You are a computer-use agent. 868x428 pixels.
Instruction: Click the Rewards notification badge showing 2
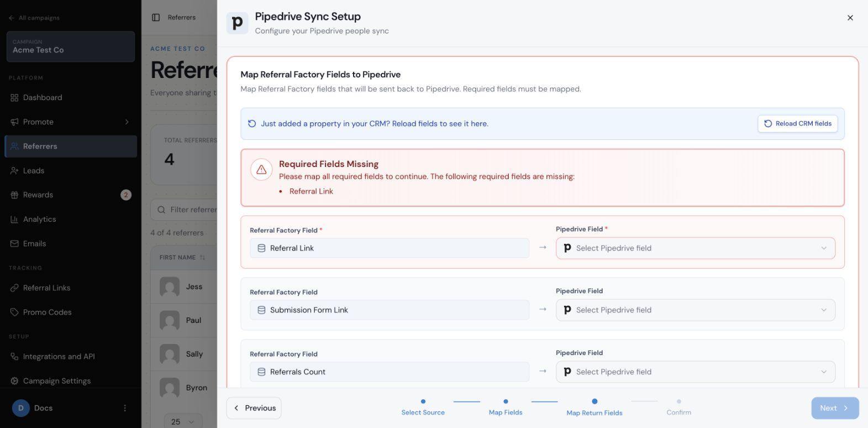click(x=126, y=195)
